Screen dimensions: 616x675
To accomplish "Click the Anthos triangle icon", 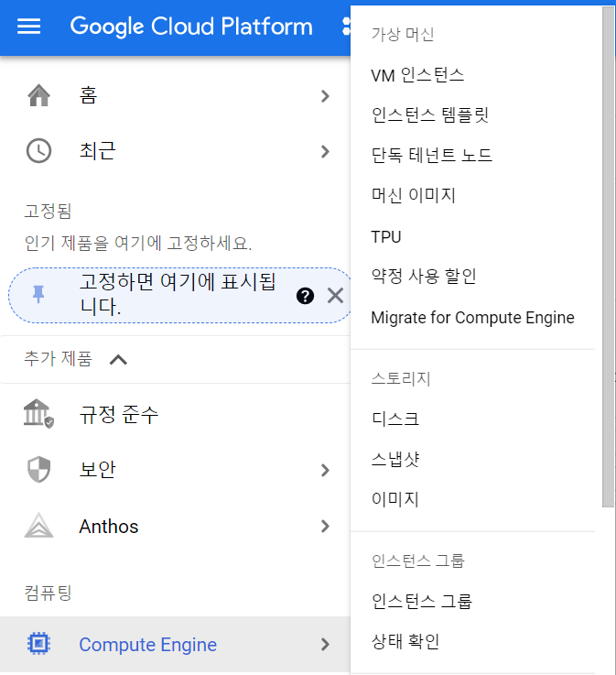I will 38,525.
